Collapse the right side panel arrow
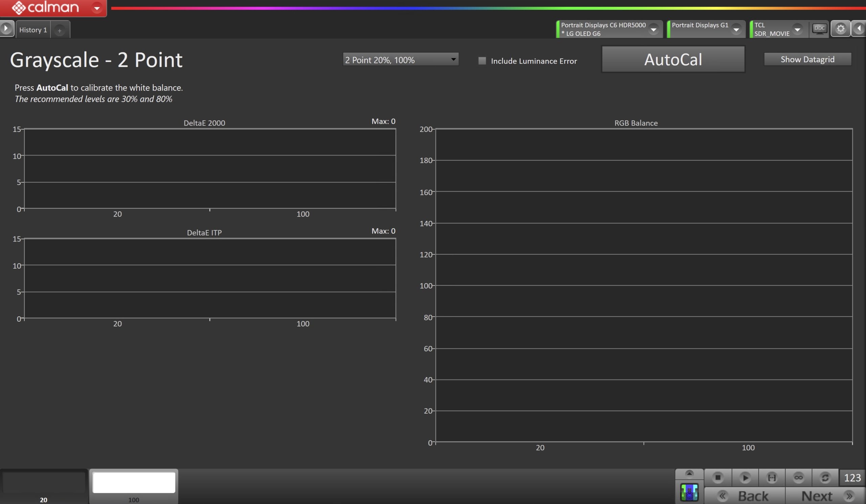Screen dimensions: 866x504 (859, 28)
